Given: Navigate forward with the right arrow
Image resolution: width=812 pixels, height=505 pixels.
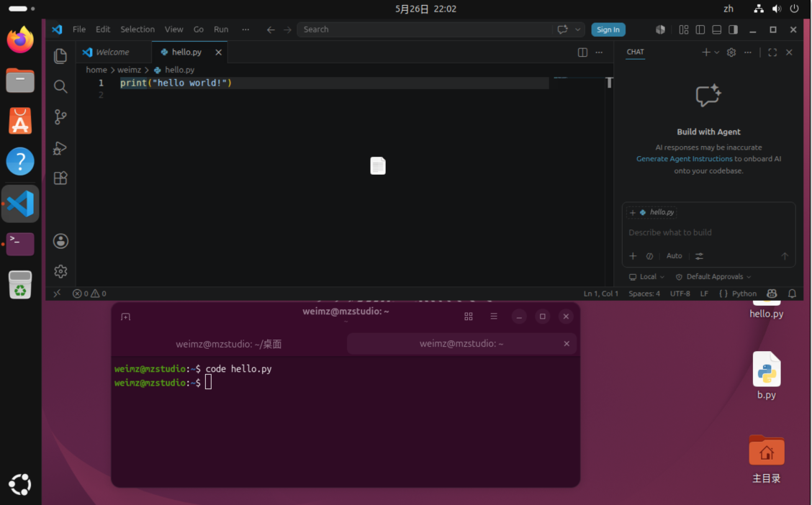Looking at the screenshot, I should 287,29.
